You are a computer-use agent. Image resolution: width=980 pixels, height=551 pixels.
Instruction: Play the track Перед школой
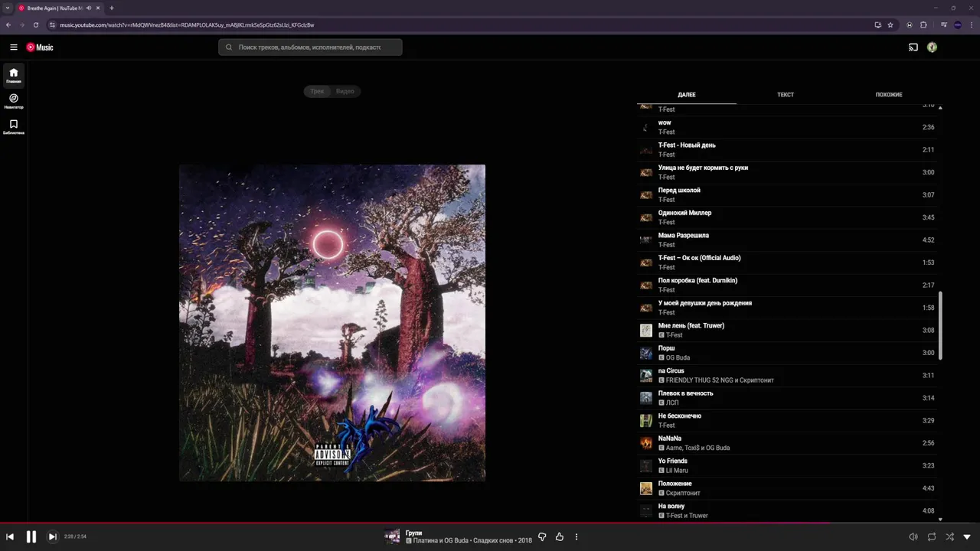point(787,195)
